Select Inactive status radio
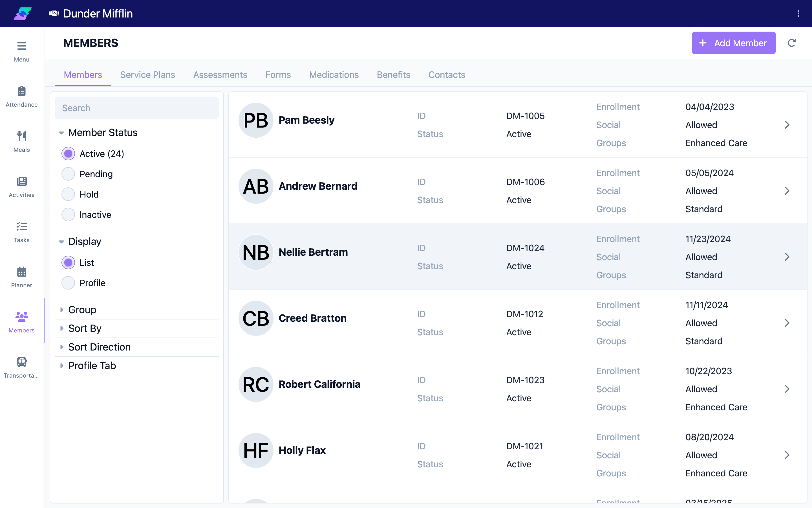Screen dimensions: 812x508 (x=68, y=215)
